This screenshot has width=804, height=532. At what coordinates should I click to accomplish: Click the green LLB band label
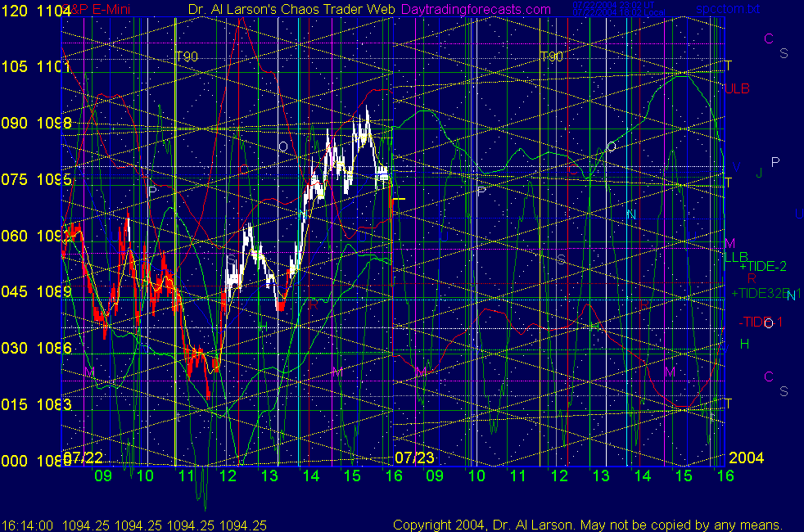736,256
